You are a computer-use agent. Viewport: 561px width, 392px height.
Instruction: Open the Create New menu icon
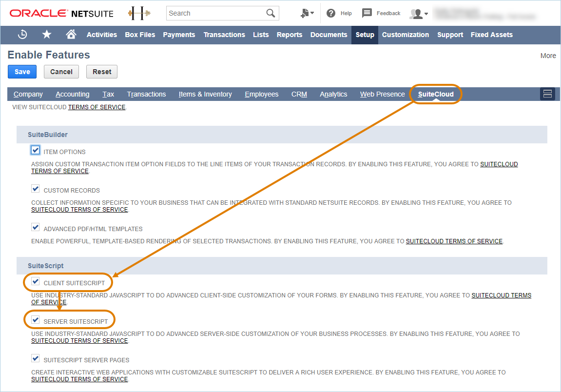coord(307,13)
